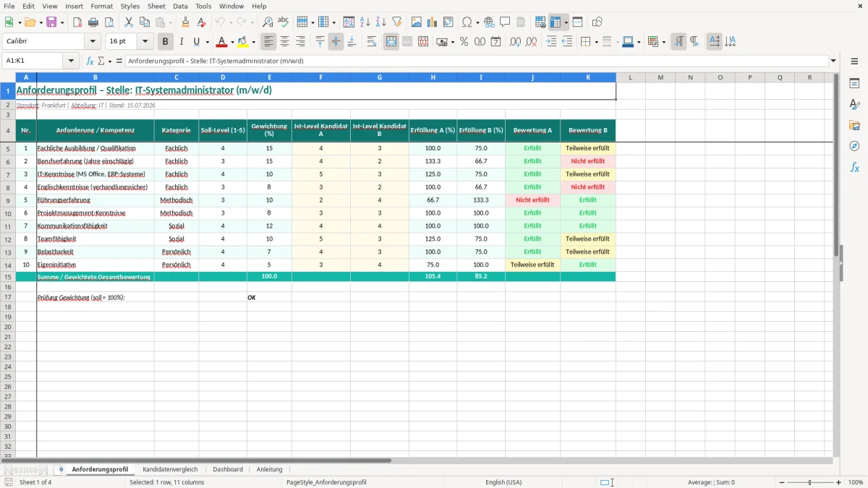Insert Image icon

417,22
